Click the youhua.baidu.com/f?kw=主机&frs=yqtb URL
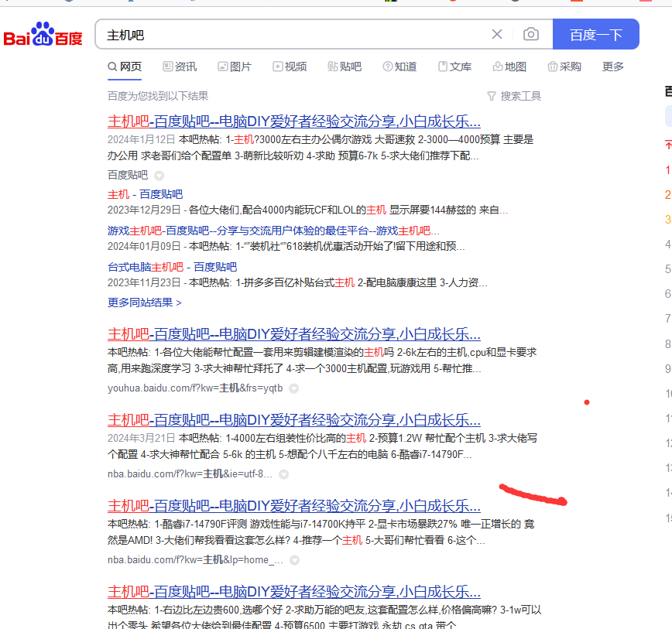Image resolution: width=672 pixels, height=629 pixels. [195, 388]
